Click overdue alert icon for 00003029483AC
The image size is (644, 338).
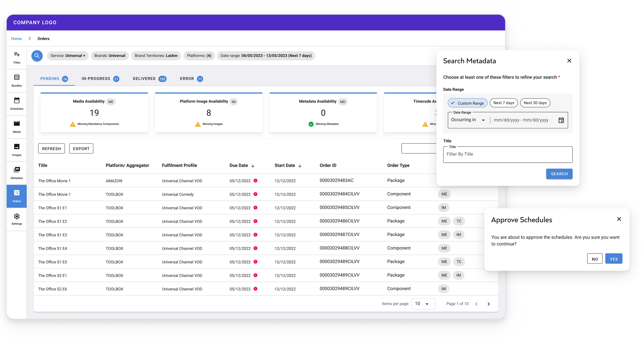click(255, 180)
